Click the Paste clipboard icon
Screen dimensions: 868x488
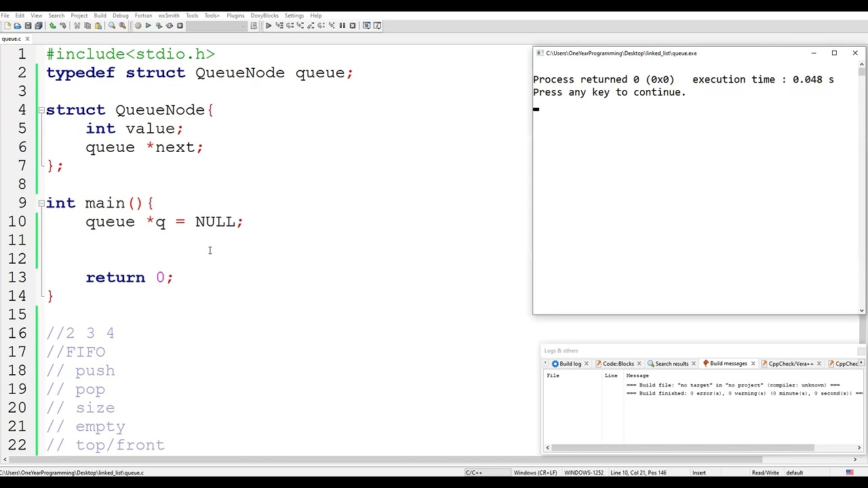pos(98,26)
